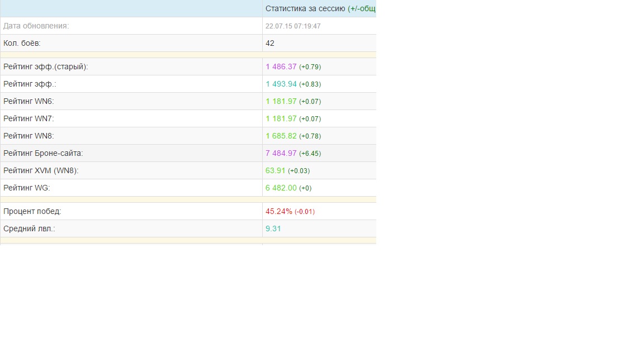This screenshot has height=362, width=644.
Task: Select the 'Кол. боёв:' row label
Action: click(x=22, y=43)
